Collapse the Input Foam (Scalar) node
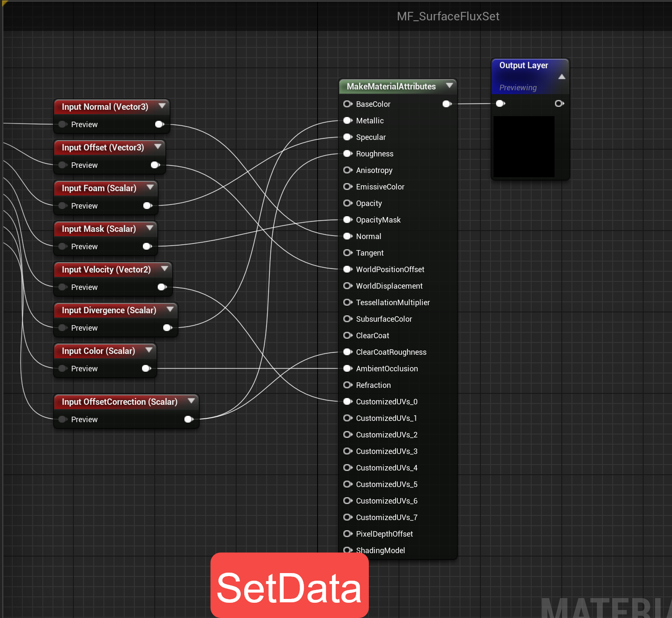This screenshot has height=618, width=672. [x=150, y=187]
